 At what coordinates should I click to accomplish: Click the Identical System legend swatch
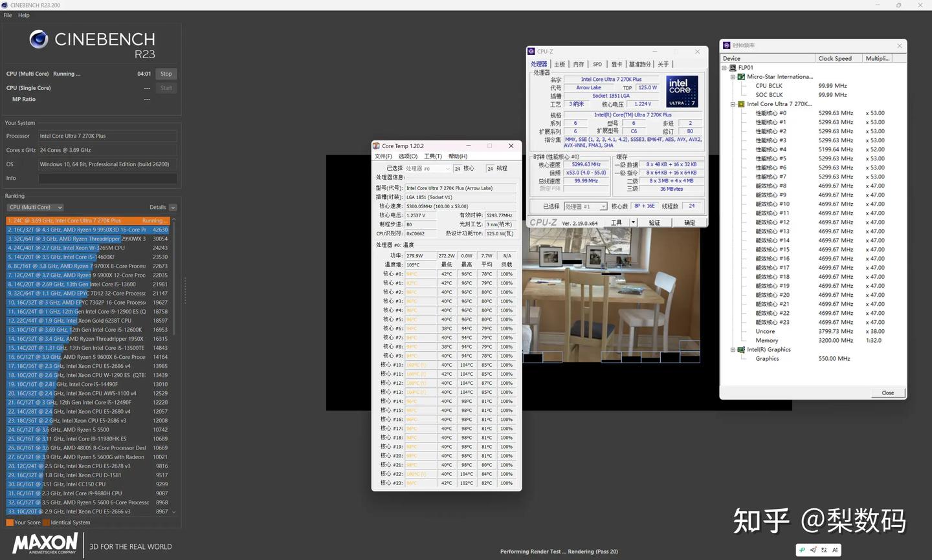click(x=47, y=522)
